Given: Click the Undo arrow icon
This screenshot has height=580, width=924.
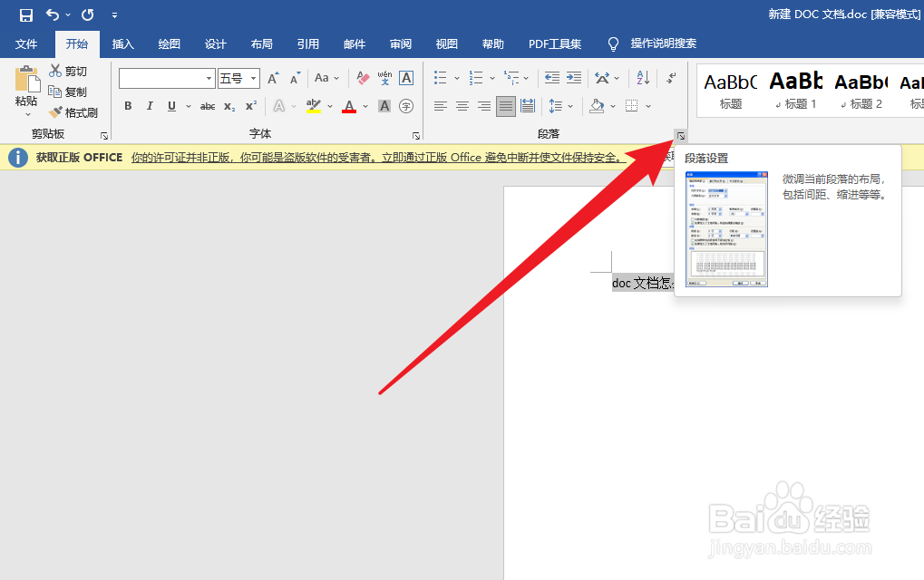Looking at the screenshot, I should point(53,14).
